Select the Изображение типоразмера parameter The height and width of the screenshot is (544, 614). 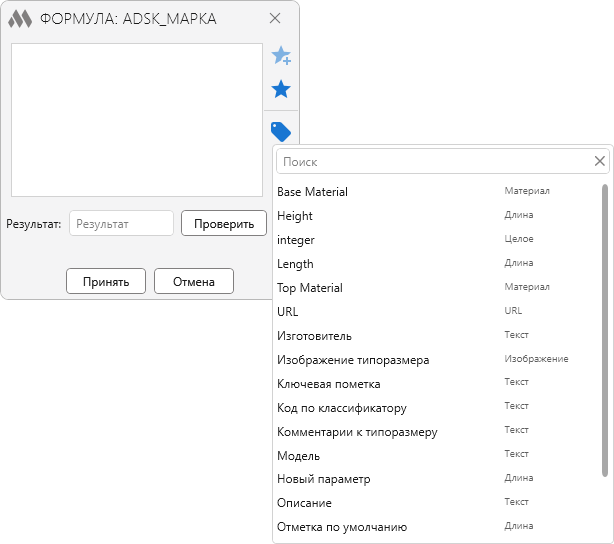[x=438, y=360]
